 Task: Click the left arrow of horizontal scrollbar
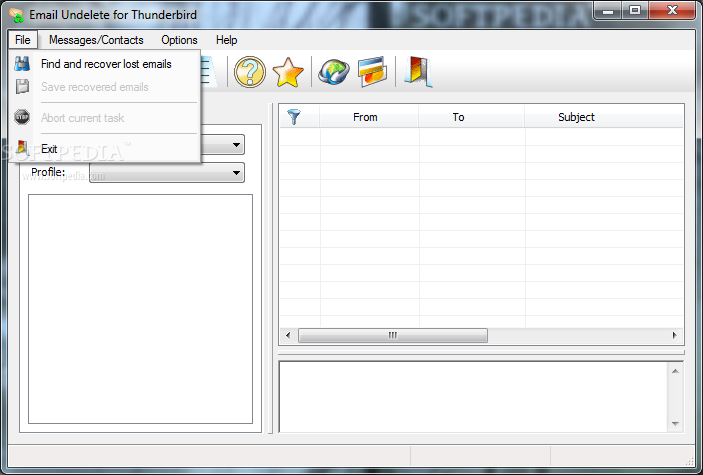point(288,336)
